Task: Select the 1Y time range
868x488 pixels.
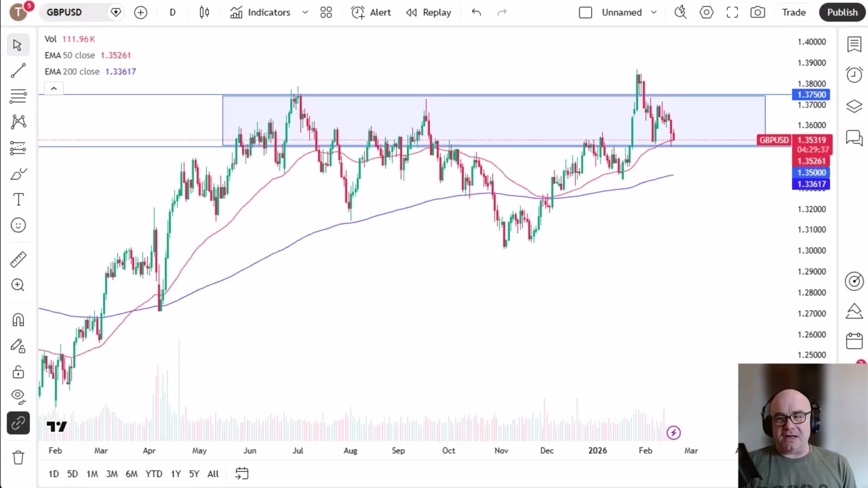Action: pyautogui.click(x=176, y=474)
